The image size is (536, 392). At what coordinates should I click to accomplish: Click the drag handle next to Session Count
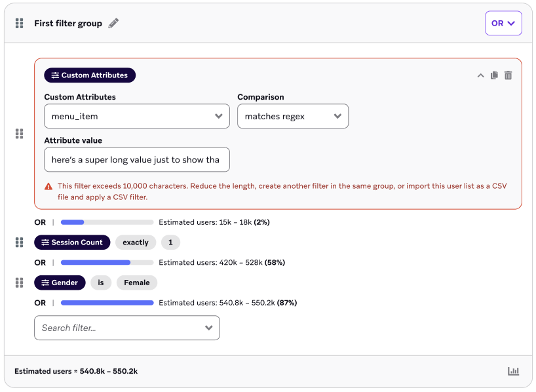coord(20,243)
